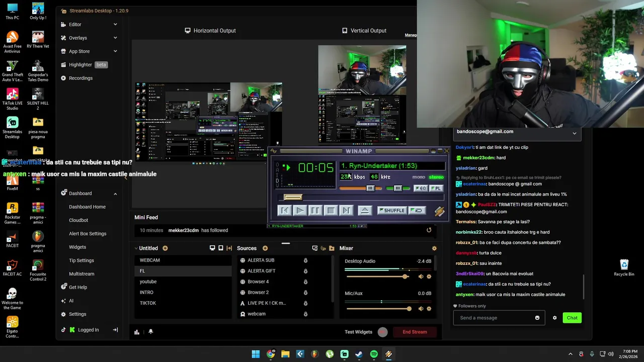This screenshot has width=644, height=362.
Task: Expand the Overlays chevron
Action: (x=115, y=38)
